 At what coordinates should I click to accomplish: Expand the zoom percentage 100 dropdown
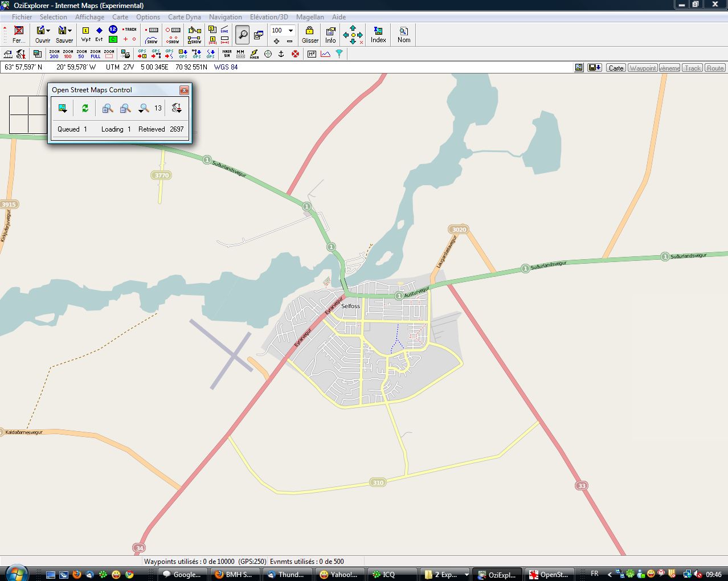point(291,30)
